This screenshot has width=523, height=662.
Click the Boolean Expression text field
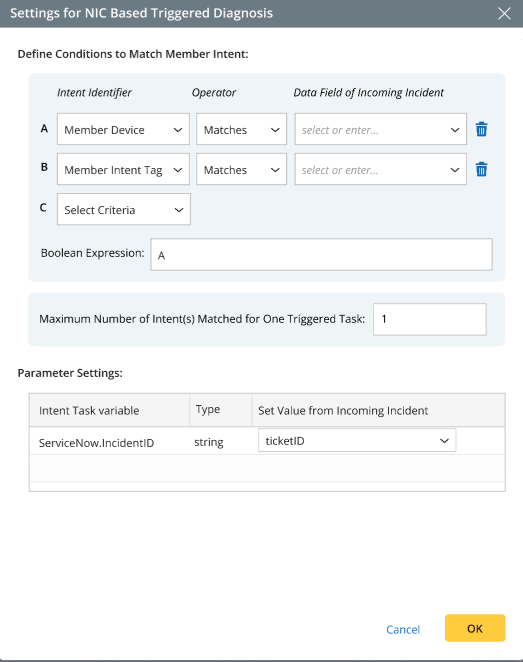click(321, 255)
